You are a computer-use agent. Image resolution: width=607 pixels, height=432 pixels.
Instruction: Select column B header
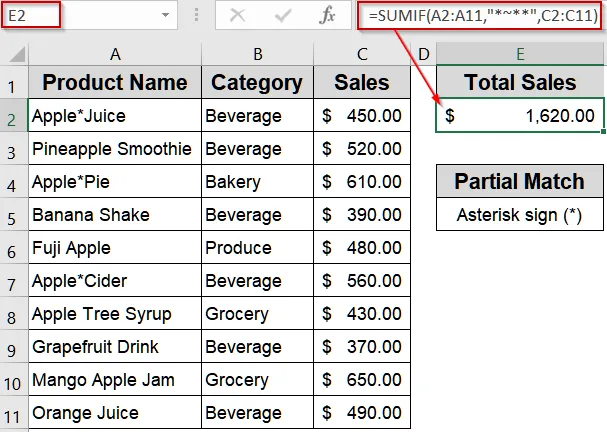point(257,55)
